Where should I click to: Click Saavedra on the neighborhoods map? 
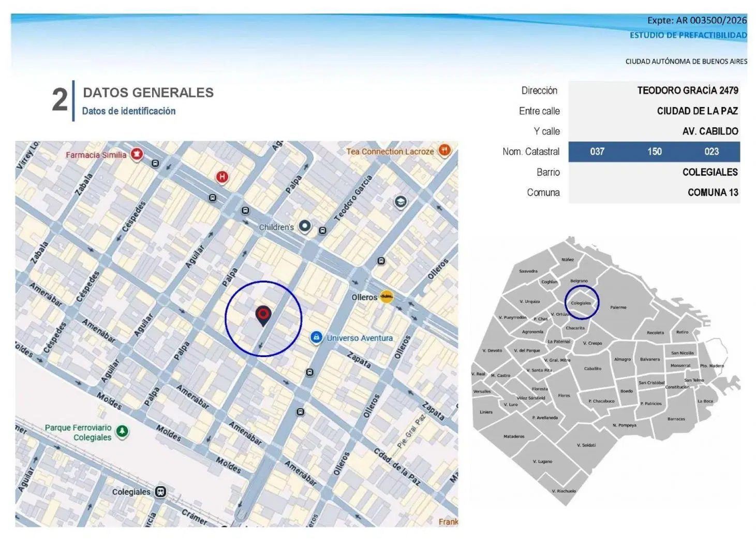[x=528, y=271]
